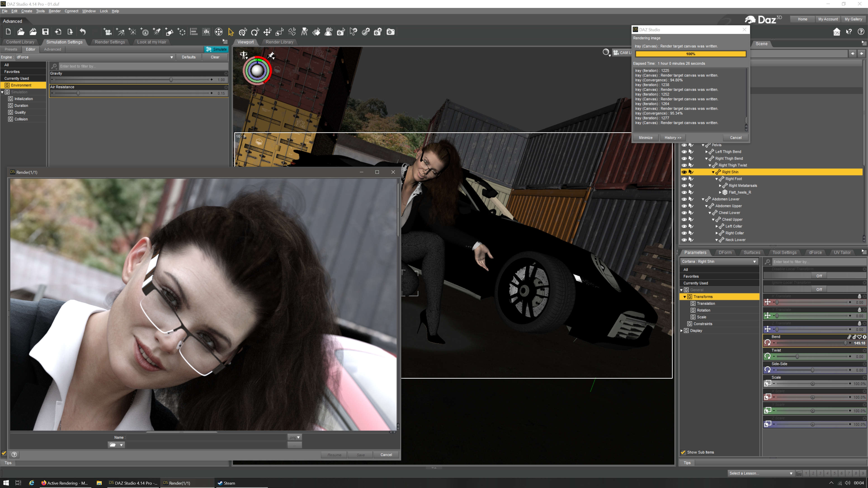This screenshot has height=488, width=868.
Task: Collapse the Right Shin tree node
Action: (713, 172)
